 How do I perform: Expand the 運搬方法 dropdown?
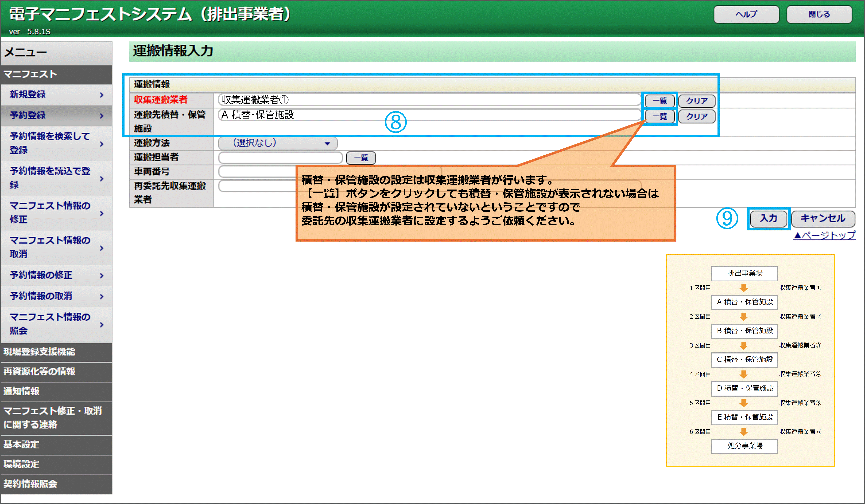278,143
